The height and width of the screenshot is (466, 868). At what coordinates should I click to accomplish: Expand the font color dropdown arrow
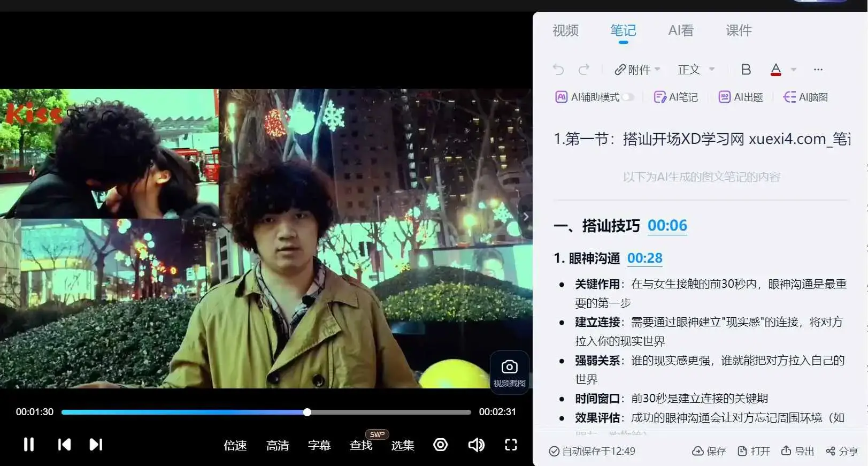tap(794, 70)
